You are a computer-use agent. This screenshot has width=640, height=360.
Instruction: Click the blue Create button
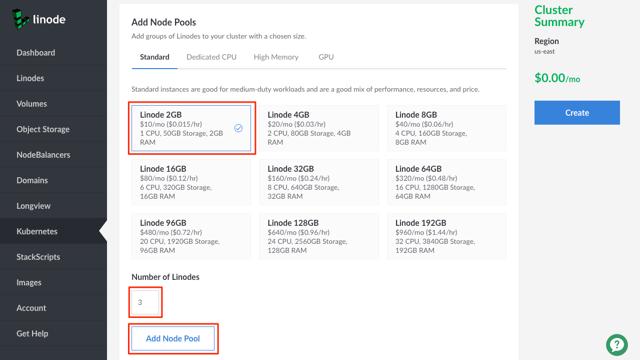click(x=577, y=113)
